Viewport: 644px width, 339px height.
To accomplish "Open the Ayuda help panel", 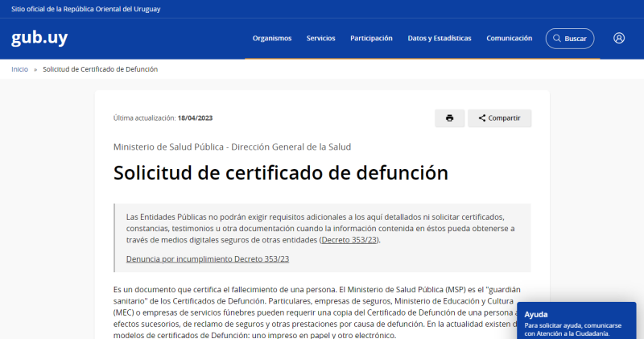I will 576,320.
